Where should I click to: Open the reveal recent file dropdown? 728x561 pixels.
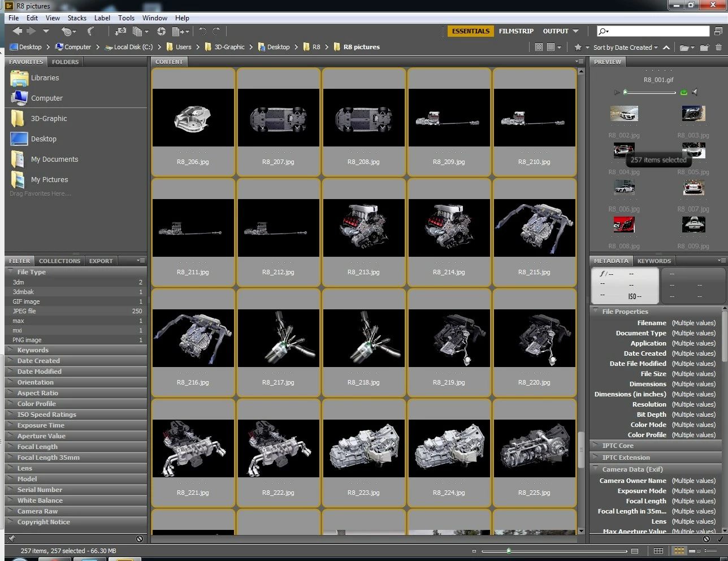click(x=68, y=31)
